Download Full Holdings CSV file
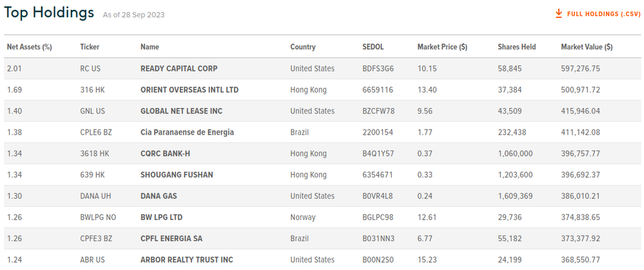644x270 pixels. tap(603, 14)
